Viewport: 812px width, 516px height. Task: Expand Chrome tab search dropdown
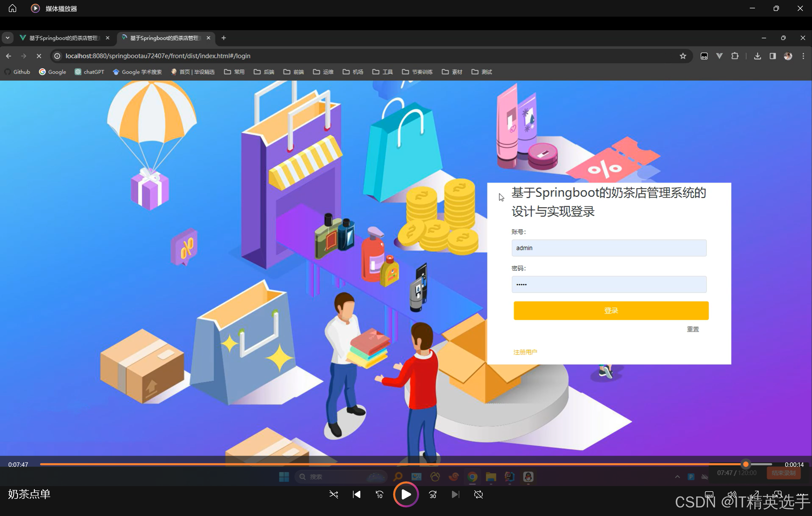[7, 38]
